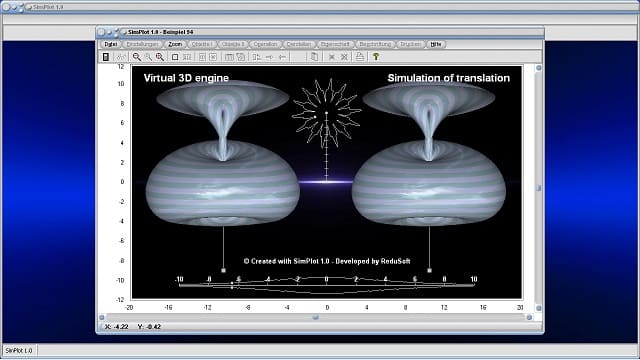Open the Einstellungen menu
The height and width of the screenshot is (360, 640).
tap(142, 44)
